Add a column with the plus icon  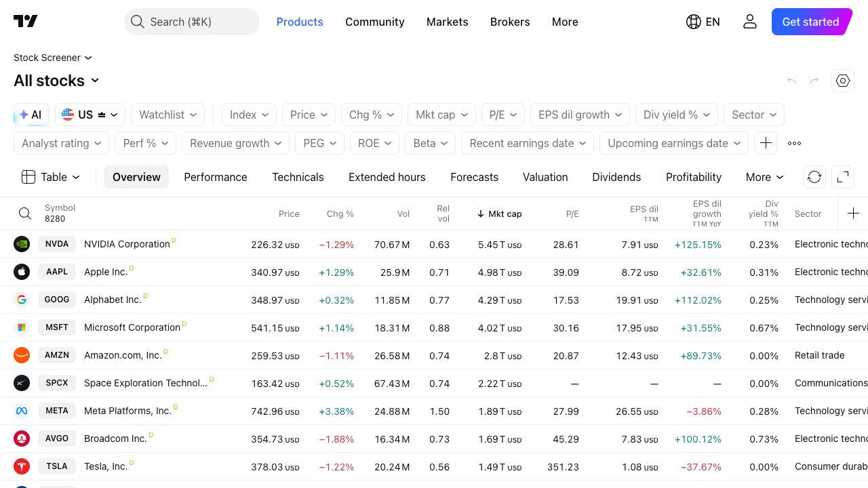point(853,213)
